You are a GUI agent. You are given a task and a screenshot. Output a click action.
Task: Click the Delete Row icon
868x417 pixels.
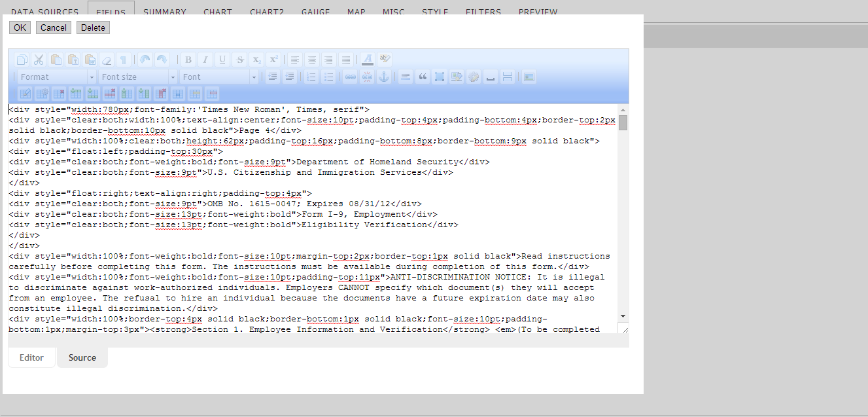click(x=111, y=94)
